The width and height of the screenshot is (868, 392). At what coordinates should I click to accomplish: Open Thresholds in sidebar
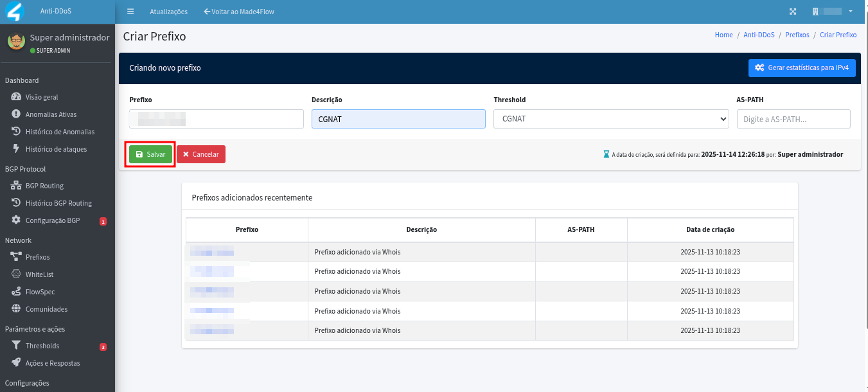pos(42,346)
